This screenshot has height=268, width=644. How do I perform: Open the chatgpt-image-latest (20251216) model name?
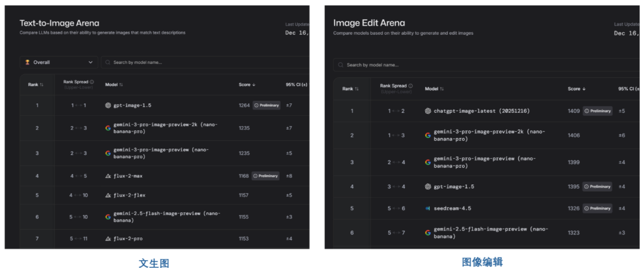pos(482,111)
